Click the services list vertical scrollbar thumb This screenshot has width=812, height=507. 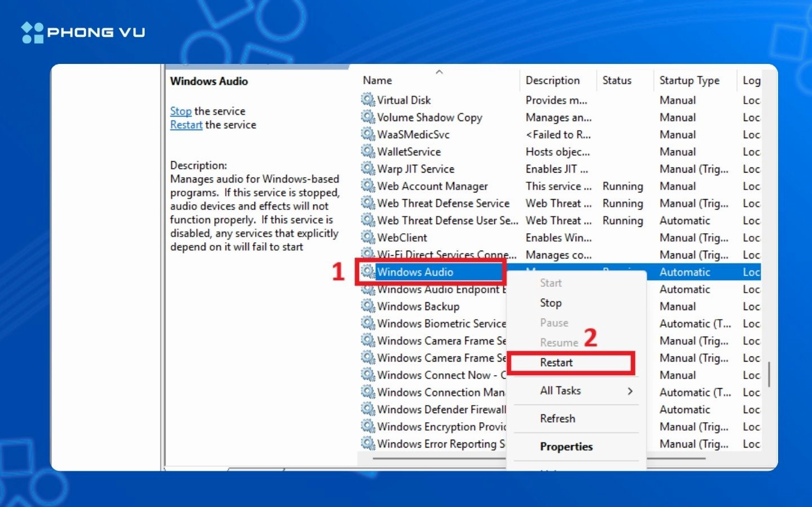pyautogui.click(x=769, y=373)
